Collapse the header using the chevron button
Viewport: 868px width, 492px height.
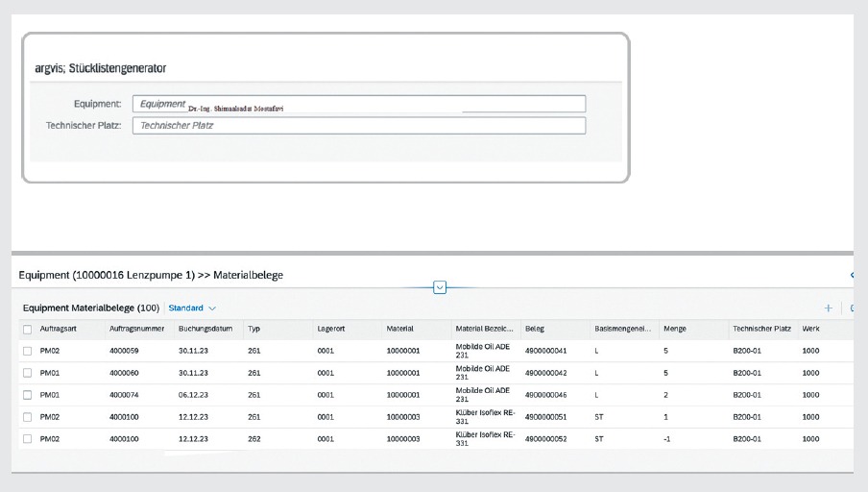[x=440, y=286]
